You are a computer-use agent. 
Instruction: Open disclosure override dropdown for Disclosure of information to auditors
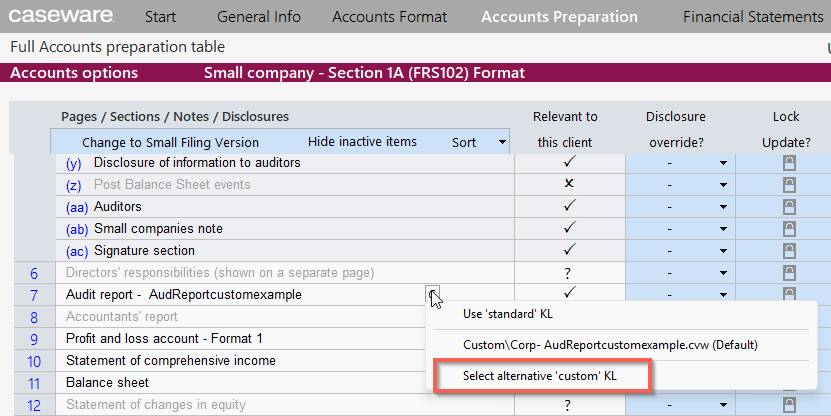[723, 163]
